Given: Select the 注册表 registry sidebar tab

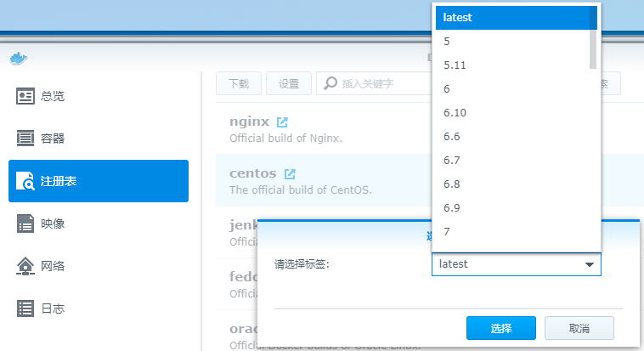Looking at the screenshot, I should click(x=99, y=181).
